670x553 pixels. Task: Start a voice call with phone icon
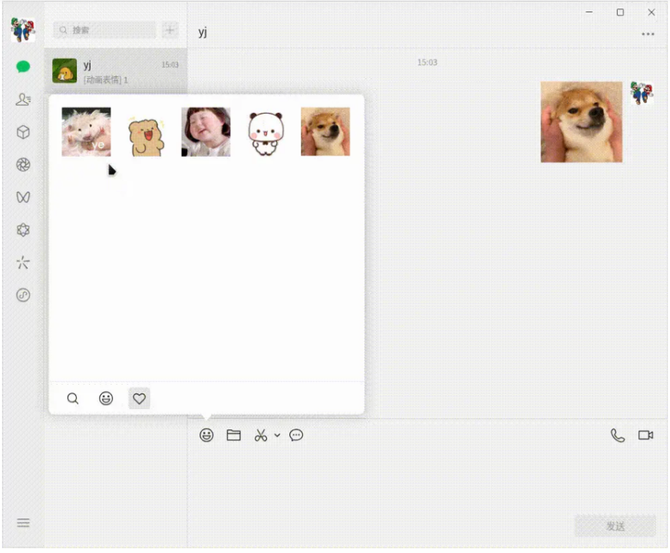tap(617, 435)
